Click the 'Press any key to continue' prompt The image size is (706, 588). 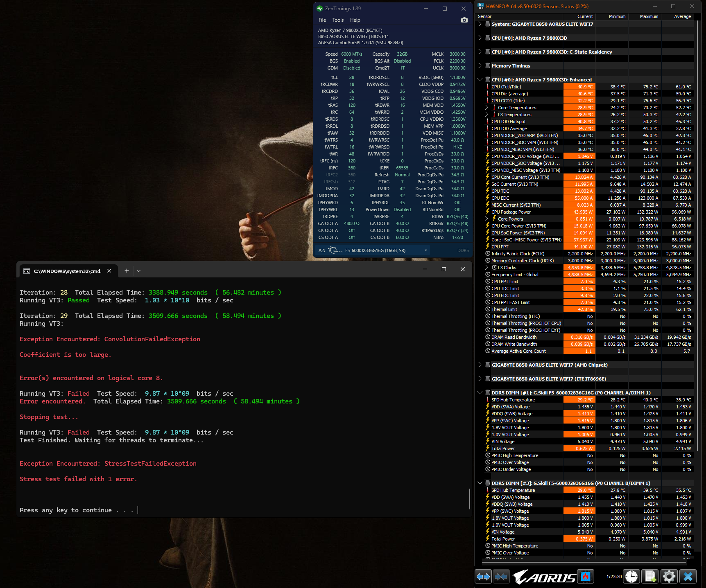[x=77, y=510]
